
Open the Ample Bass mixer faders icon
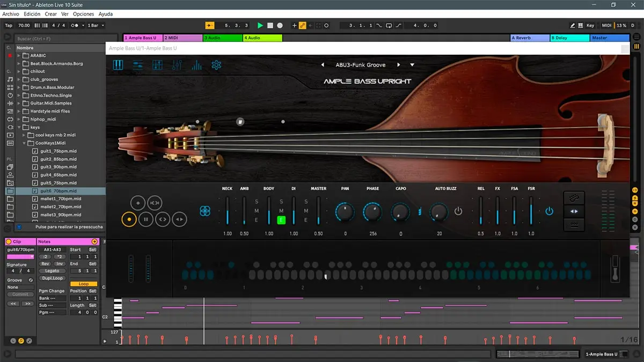pos(177,65)
